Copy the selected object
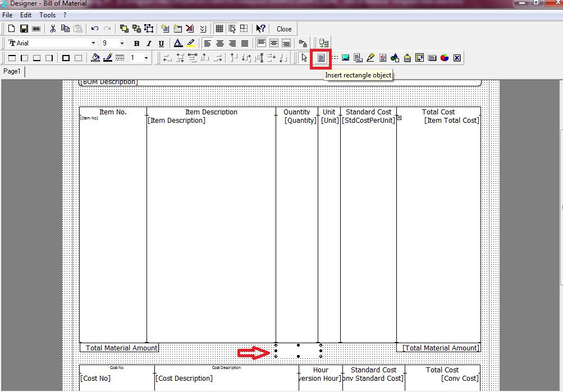 65,29
